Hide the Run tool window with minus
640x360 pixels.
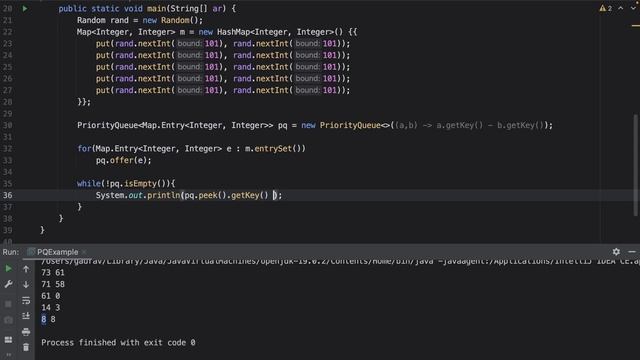(x=632, y=252)
